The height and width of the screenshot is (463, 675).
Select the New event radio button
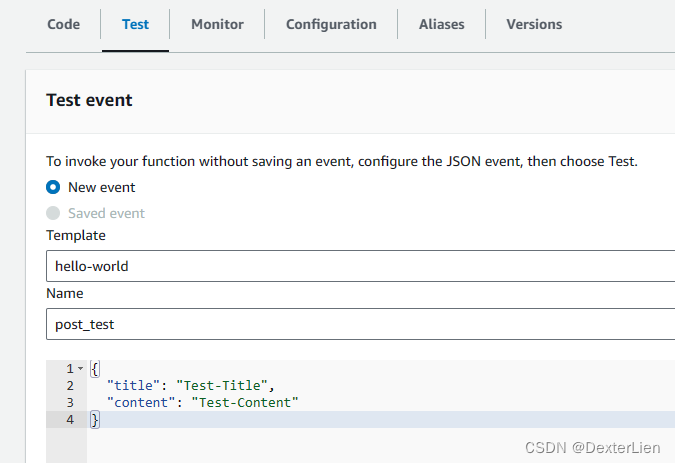tap(53, 187)
